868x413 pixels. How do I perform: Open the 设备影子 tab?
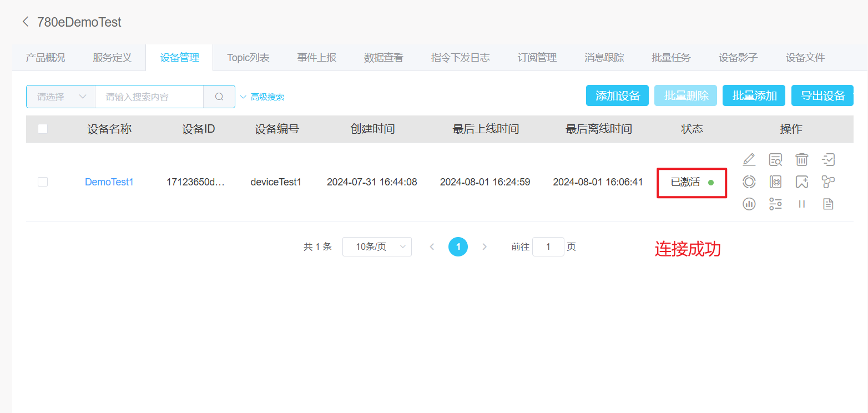point(738,58)
